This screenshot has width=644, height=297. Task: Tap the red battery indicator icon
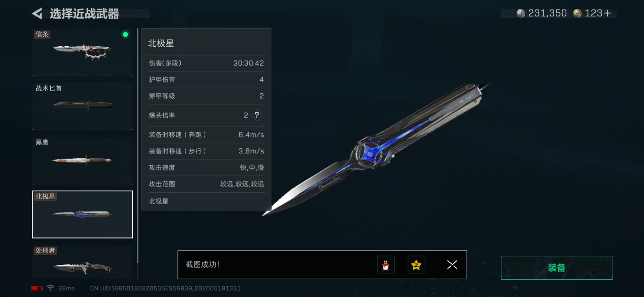(37, 289)
